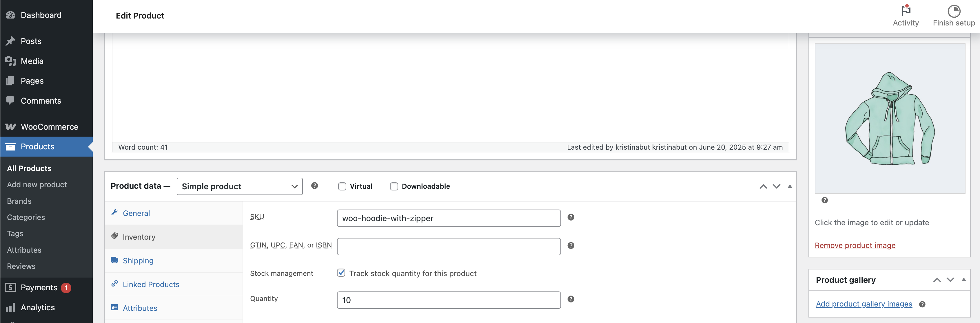
Task: Click the WooCommerce logo icon
Action: pyautogui.click(x=10, y=127)
